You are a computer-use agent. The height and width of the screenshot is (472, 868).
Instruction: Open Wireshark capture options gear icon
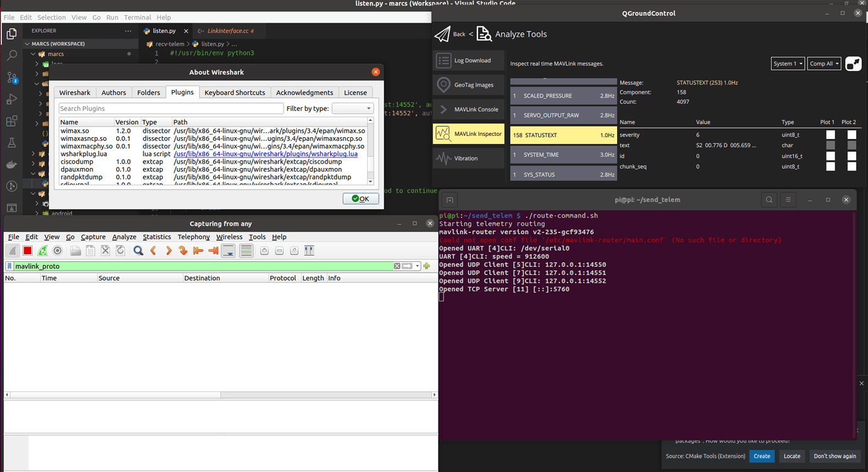pos(58,250)
